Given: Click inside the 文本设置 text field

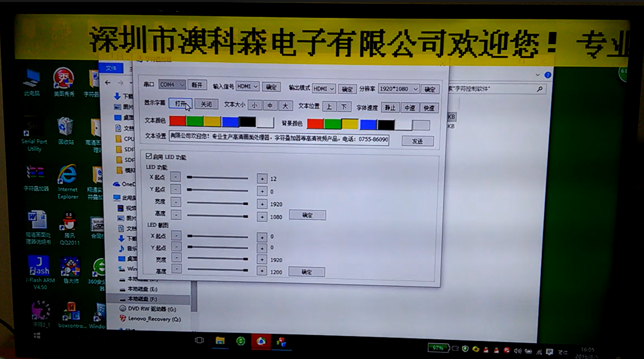Looking at the screenshot, I should (x=279, y=138).
